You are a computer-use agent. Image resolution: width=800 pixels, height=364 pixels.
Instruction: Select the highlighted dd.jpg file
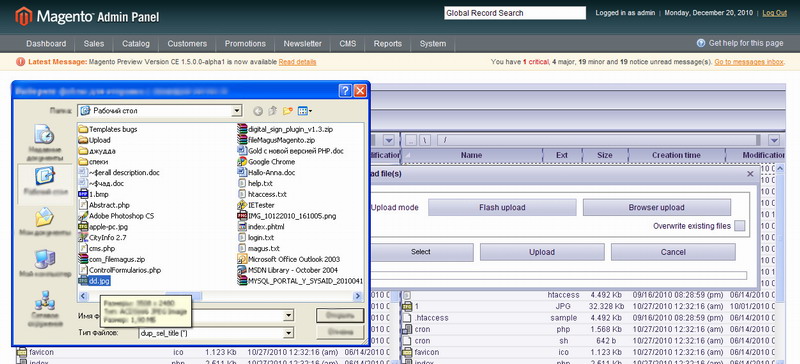pos(94,281)
